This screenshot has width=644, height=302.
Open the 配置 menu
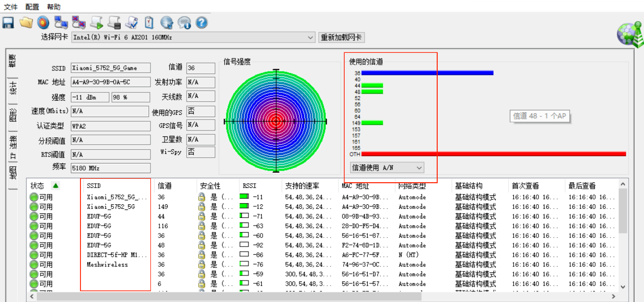coord(32,7)
